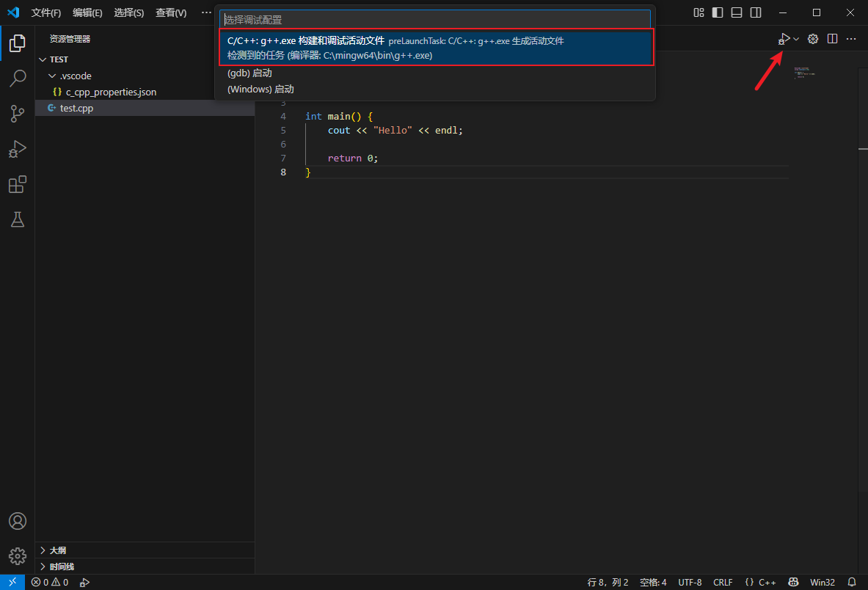Open the 选择(S) menu
The image size is (868, 590).
(x=129, y=12)
